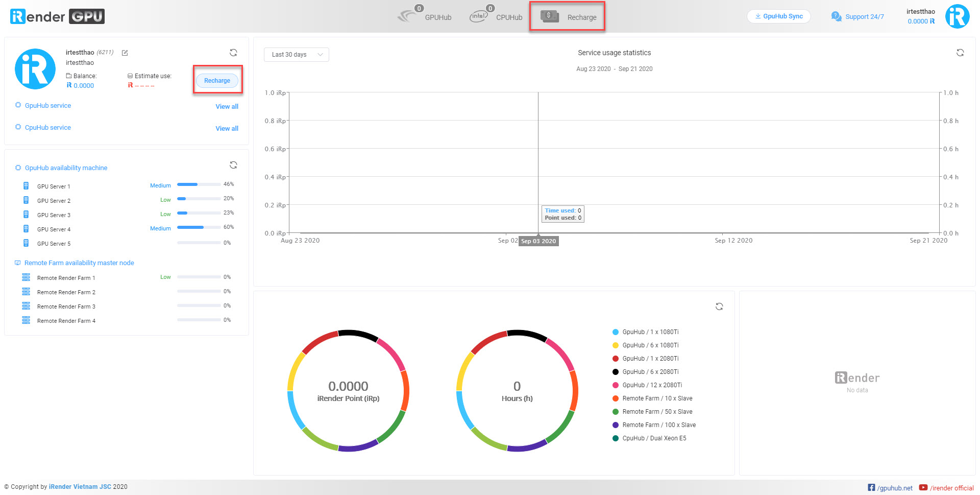Click View all for GpuHub service

pos(227,107)
